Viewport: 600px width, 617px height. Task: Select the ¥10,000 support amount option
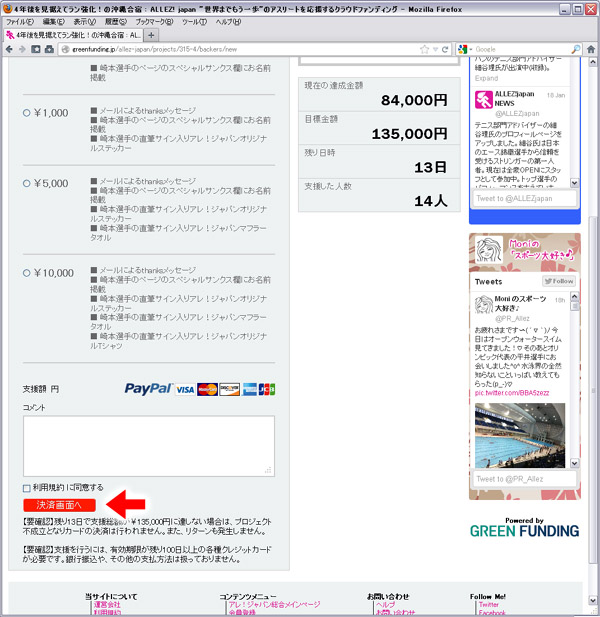click(27, 273)
